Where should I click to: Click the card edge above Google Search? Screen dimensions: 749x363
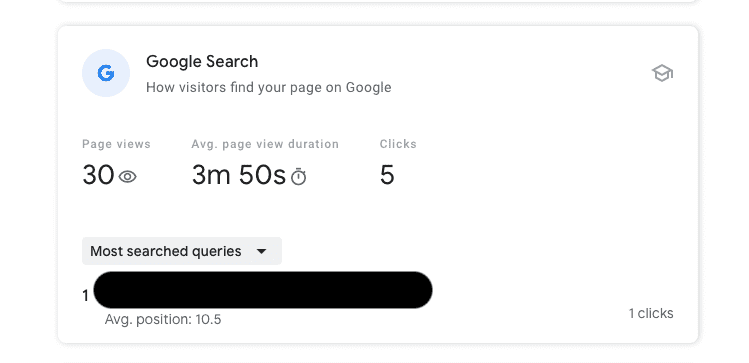[x=378, y=27]
